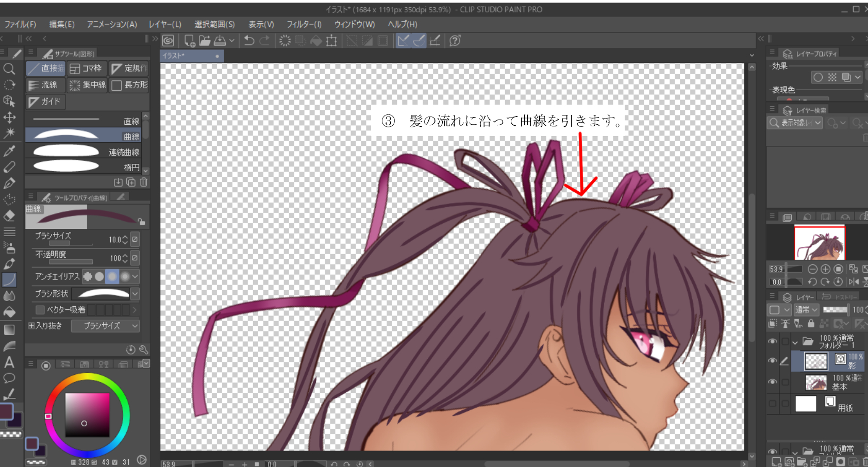This screenshot has width=868, height=467.
Task: Click the New document icon
Action: click(189, 41)
